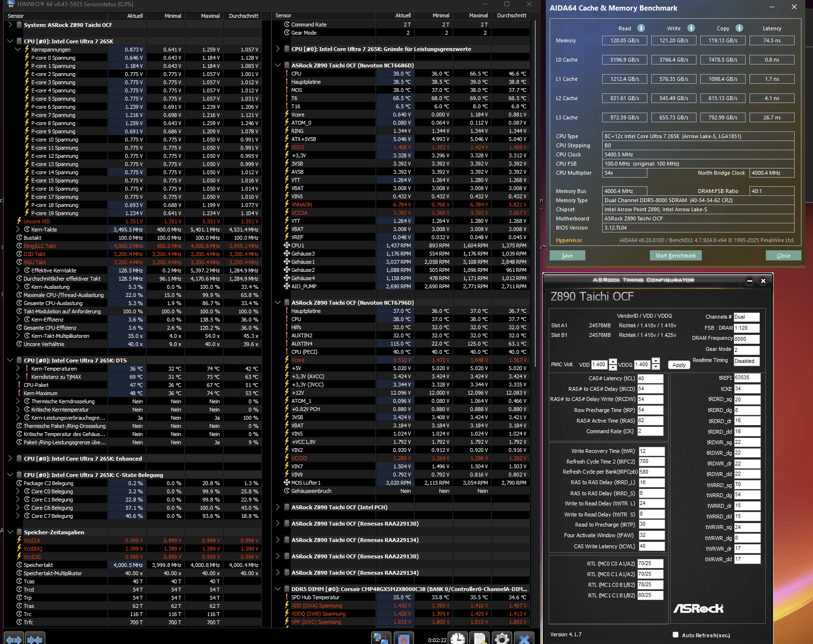Image resolution: width=813 pixels, height=644 pixels.
Task: Click lightning icon next to P-core 0 Spannung
Action: pos(27,58)
